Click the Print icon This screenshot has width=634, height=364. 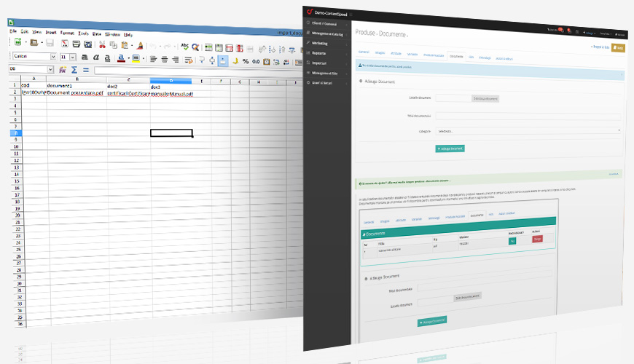[x=76, y=44]
